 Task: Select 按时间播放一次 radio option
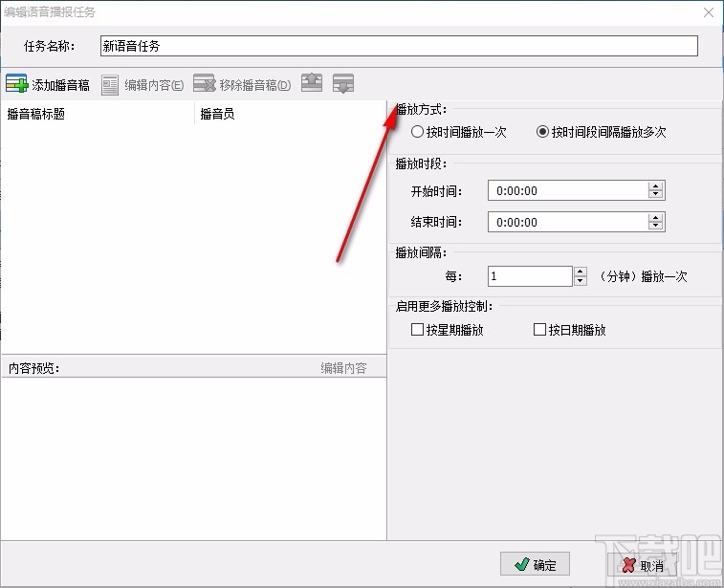coord(458,132)
